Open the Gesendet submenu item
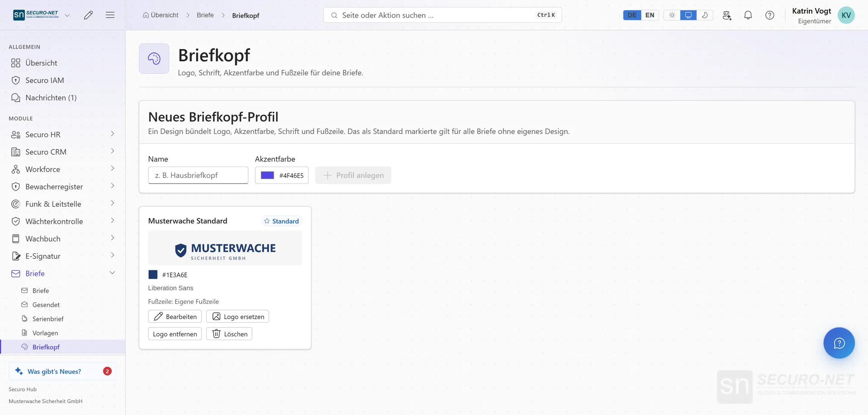Screen dimensions: 868x415 pos(63,305)
